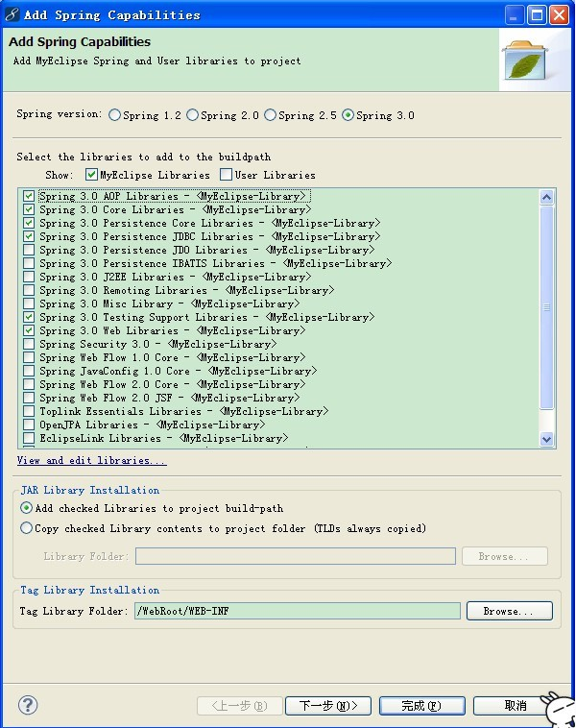This screenshot has height=728, width=576.
Task: Click the title bar application icon
Action: point(12,14)
